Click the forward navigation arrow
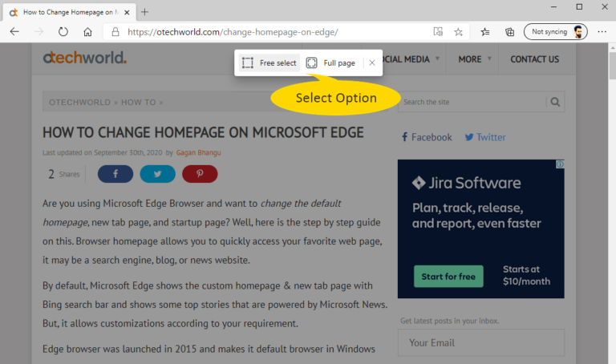This screenshot has height=364, width=616. pos(38,32)
